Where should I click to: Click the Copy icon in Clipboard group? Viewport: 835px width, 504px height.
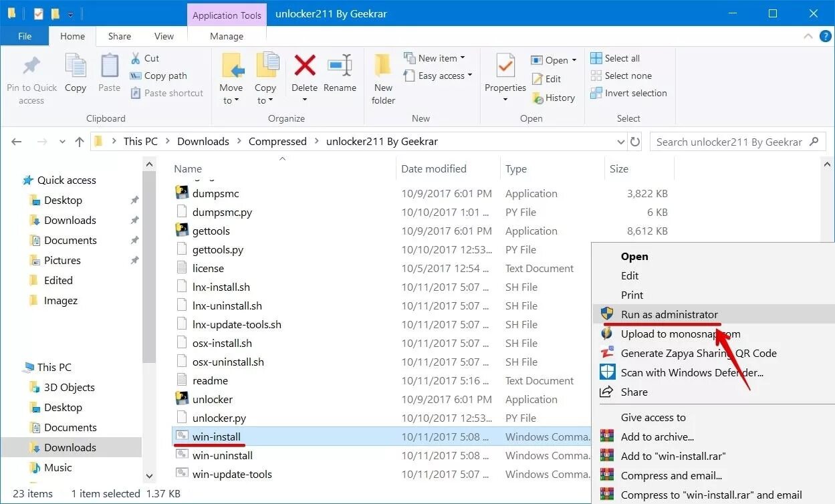(76, 67)
